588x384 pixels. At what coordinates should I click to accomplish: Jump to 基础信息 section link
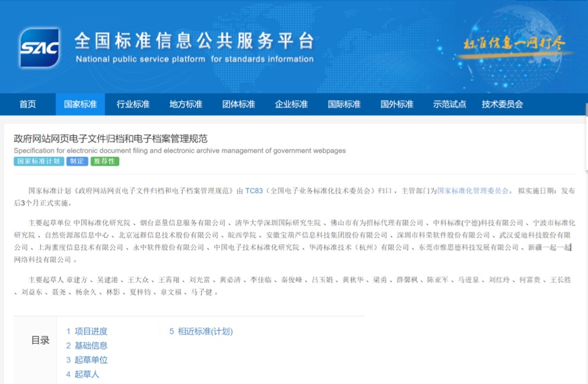pos(86,346)
